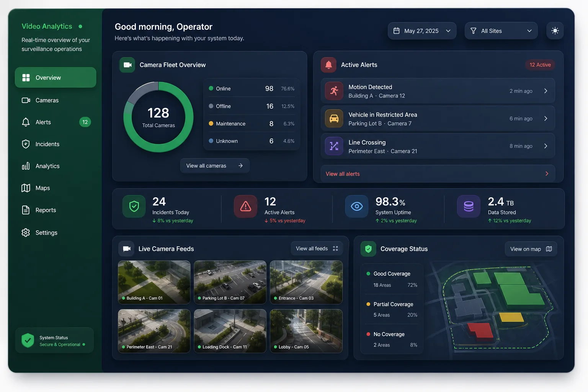This screenshot has width=588, height=392.
Task: Click the Coverage Status shield icon
Action: (x=368, y=249)
